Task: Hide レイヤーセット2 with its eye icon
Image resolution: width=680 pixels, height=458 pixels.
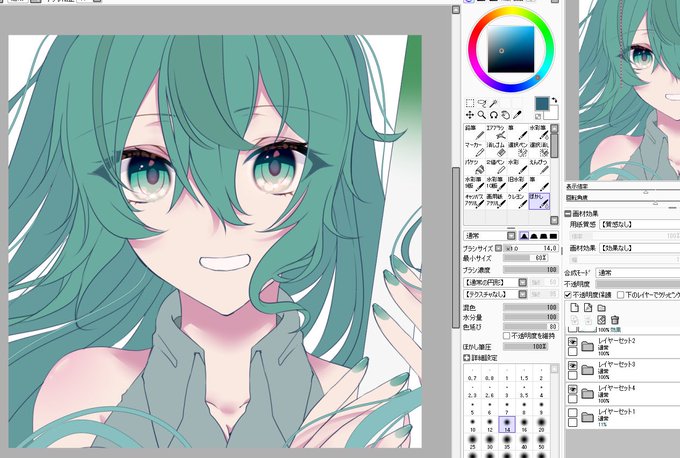Action: 572,342
